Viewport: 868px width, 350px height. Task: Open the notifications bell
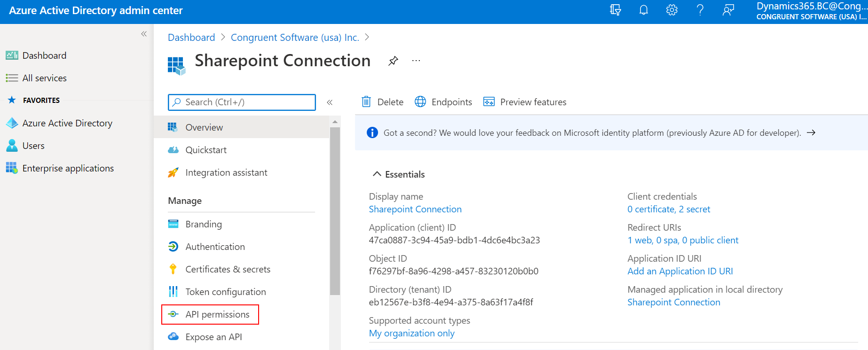[644, 10]
